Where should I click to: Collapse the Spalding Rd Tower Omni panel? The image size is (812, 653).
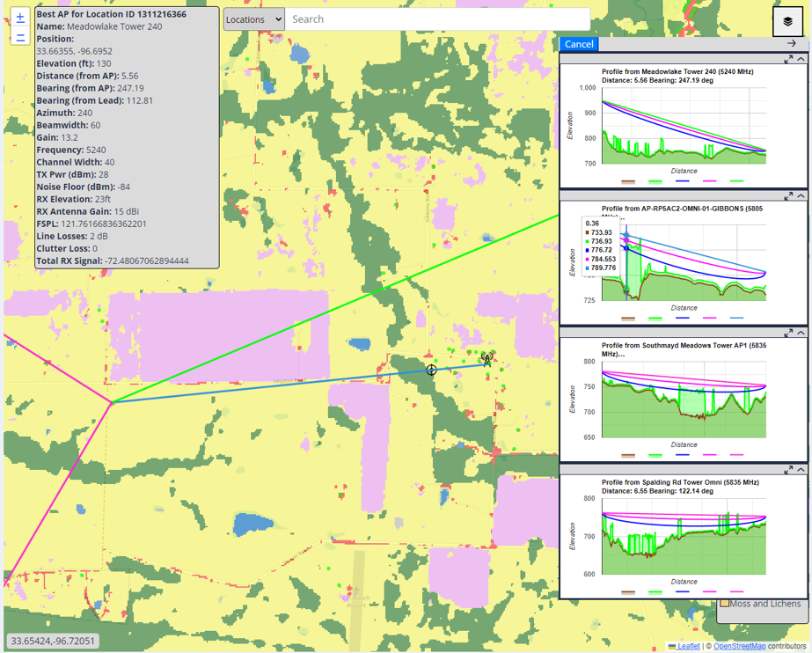point(801,470)
